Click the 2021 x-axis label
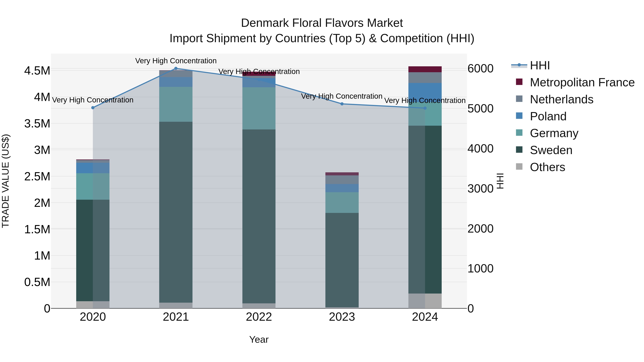The image size is (644, 362). coord(176,317)
